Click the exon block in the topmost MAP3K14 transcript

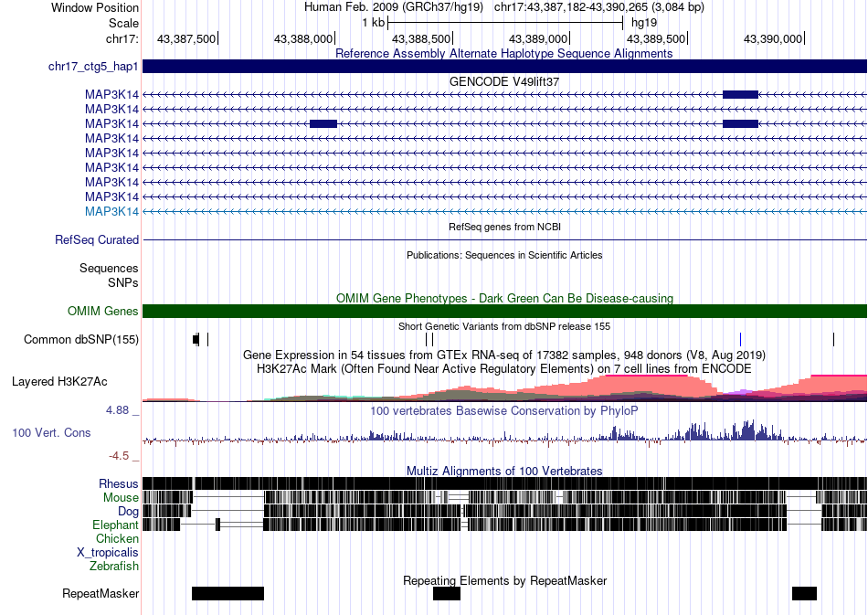coord(740,95)
